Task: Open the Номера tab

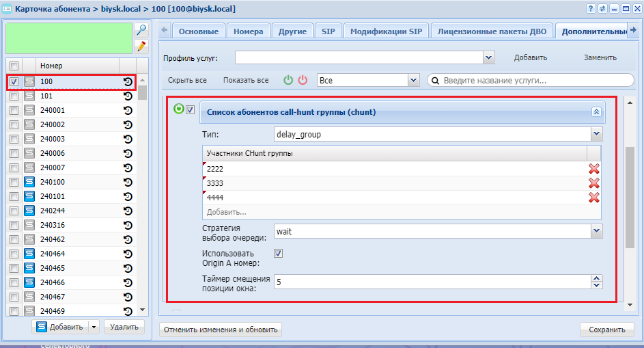Action: (248, 31)
